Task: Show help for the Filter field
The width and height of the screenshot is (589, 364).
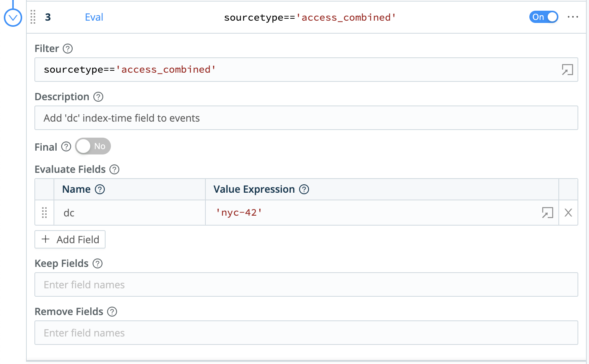Action: click(x=68, y=49)
